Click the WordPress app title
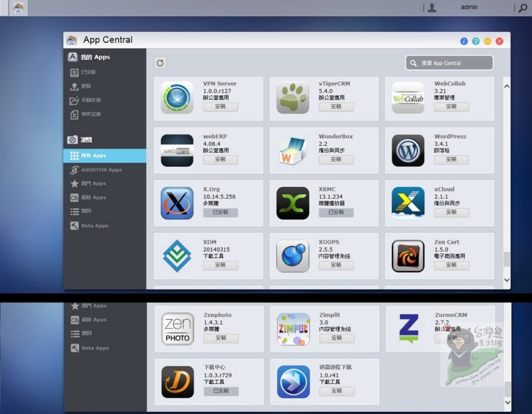Image resolution: width=532 pixels, height=414 pixels. 450,136
